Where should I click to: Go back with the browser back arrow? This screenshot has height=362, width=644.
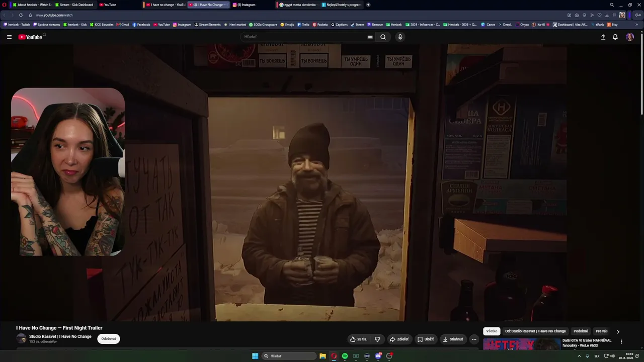pos(6,15)
